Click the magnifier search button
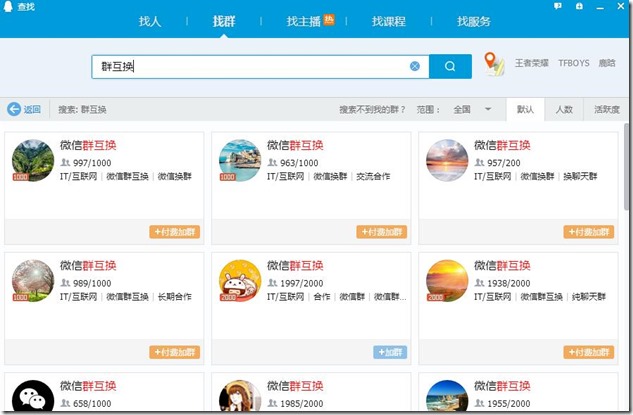Screen dimensions: 633x415 pos(450,67)
